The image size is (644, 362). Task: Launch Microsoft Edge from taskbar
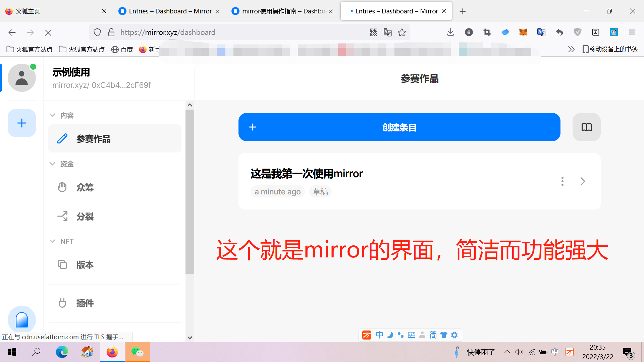[62, 352]
